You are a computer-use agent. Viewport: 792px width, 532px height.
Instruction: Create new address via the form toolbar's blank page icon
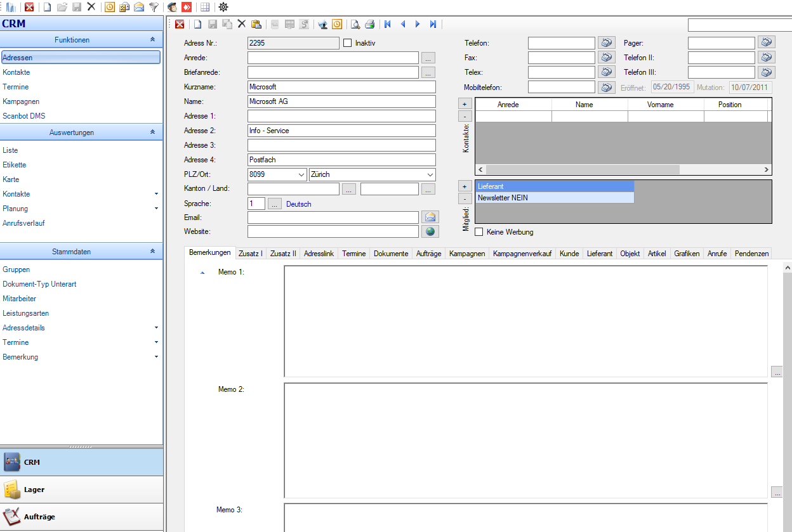click(x=198, y=24)
